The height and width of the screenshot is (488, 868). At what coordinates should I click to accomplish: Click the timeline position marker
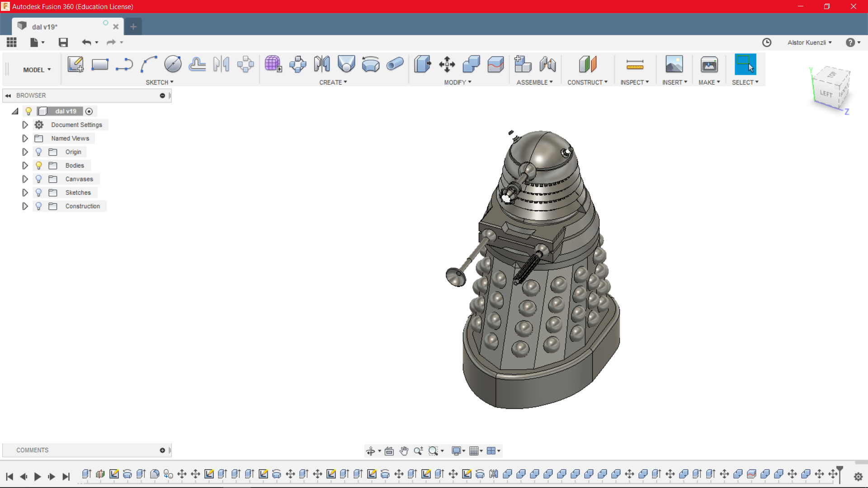[840, 474]
